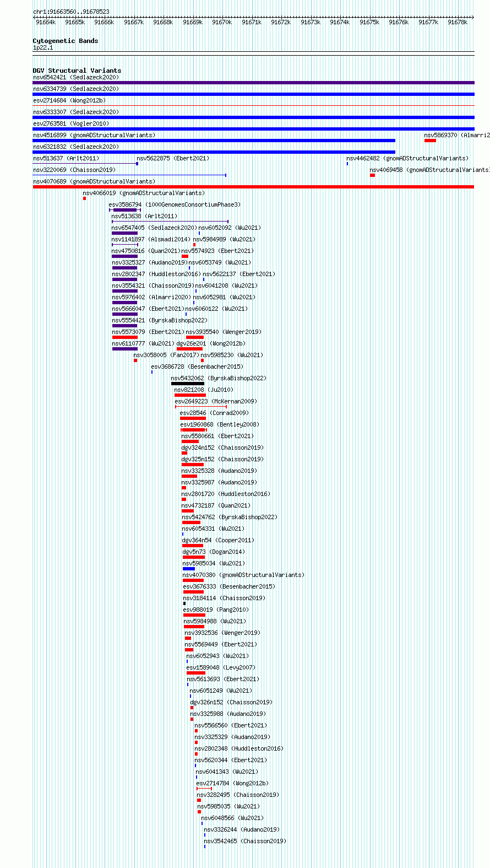The image size is (490, 868).
Task: Select nsv6547405 (Sedlazeck2020) label
Action: tap(154, 228)
